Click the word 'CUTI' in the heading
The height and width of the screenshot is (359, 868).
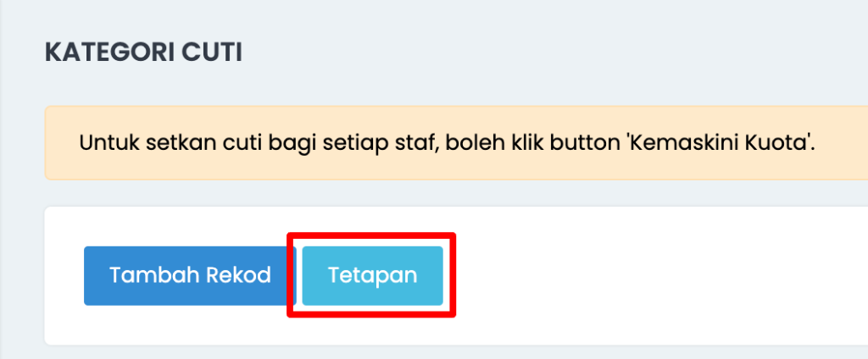tap(212, 52)
